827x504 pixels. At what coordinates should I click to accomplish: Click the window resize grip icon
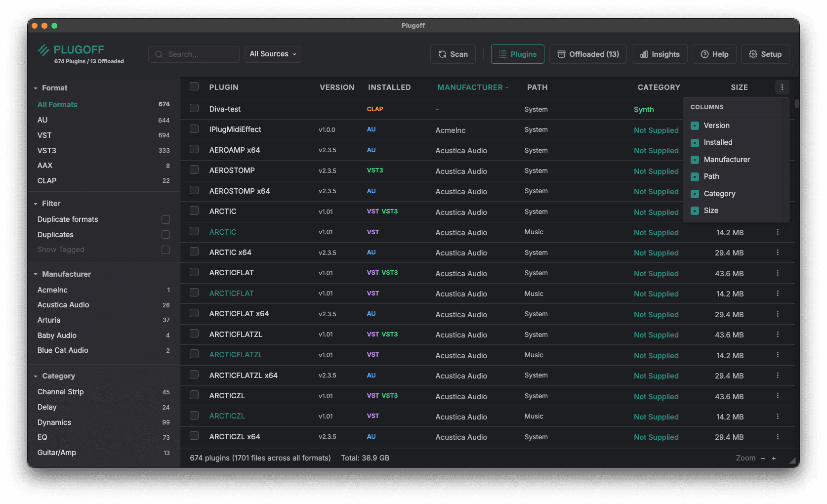point(793,461)
